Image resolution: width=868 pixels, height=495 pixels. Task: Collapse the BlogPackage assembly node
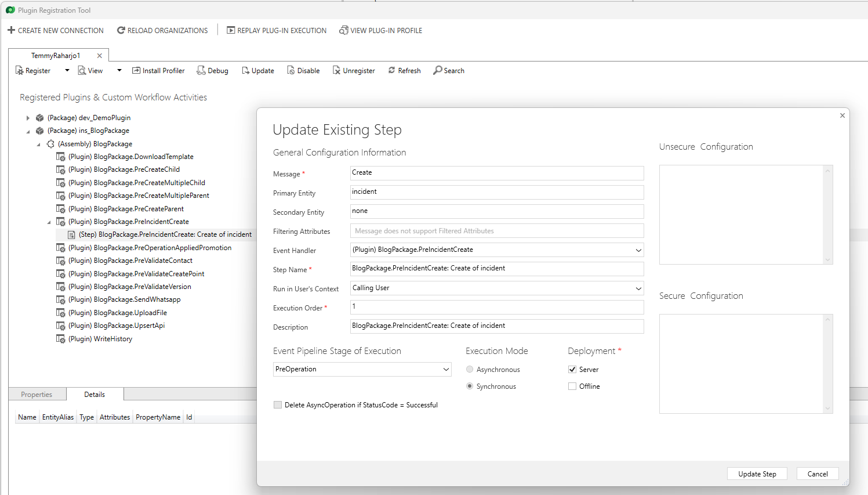coord(38,144)
